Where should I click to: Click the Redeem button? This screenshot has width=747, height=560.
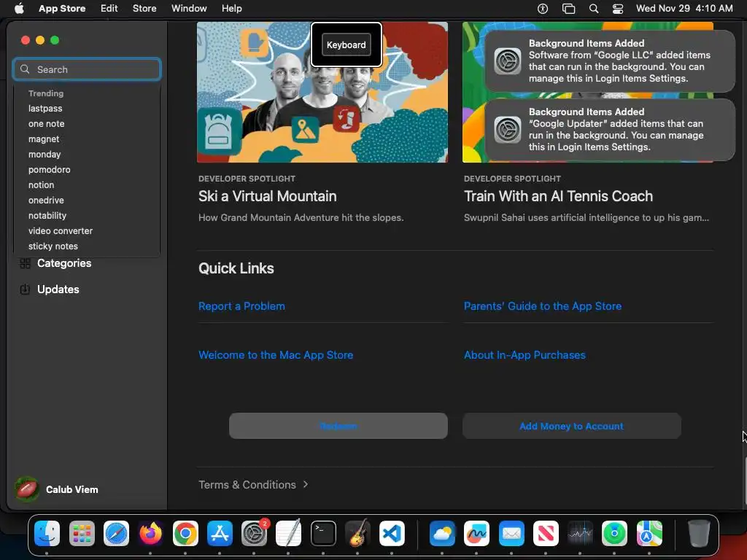(x=338, y=426)
